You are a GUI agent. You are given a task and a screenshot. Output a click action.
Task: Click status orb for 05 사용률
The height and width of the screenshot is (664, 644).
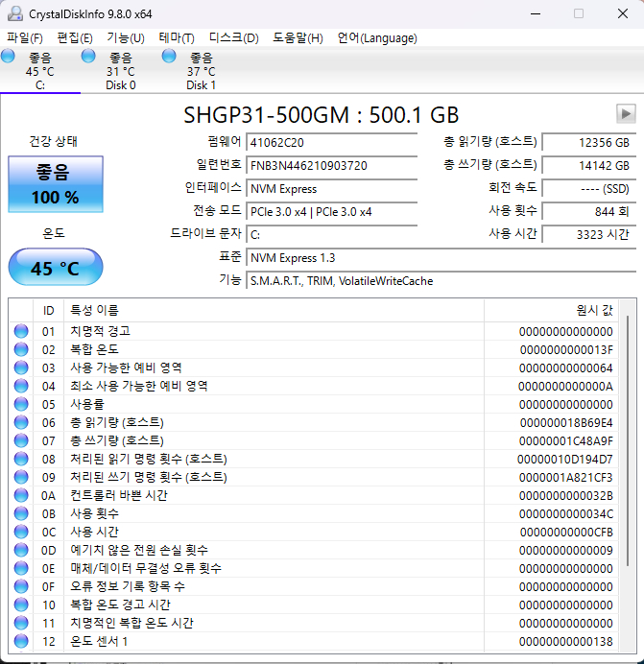[x=21, y=404]
